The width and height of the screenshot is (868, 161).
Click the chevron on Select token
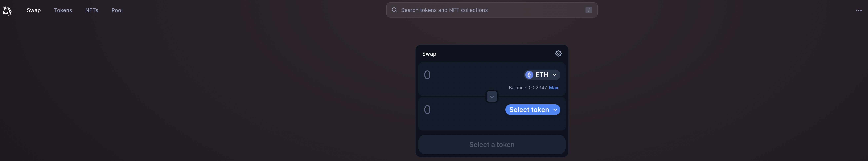tap(555, 110)
